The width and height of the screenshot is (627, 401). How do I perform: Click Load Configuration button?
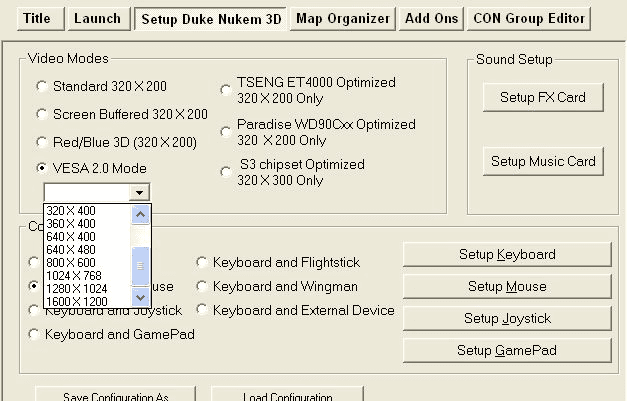(288, 394)
